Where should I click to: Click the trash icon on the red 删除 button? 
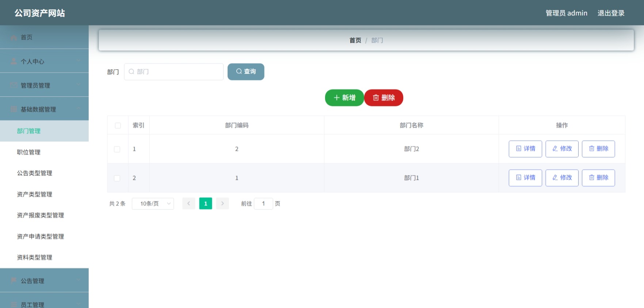click(x=376, y=98)
